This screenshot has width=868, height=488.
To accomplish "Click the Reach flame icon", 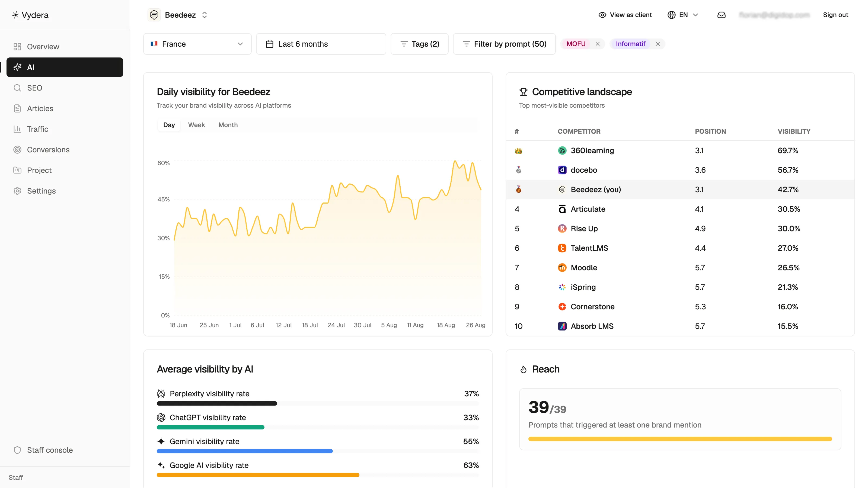I will coord(523,369).
